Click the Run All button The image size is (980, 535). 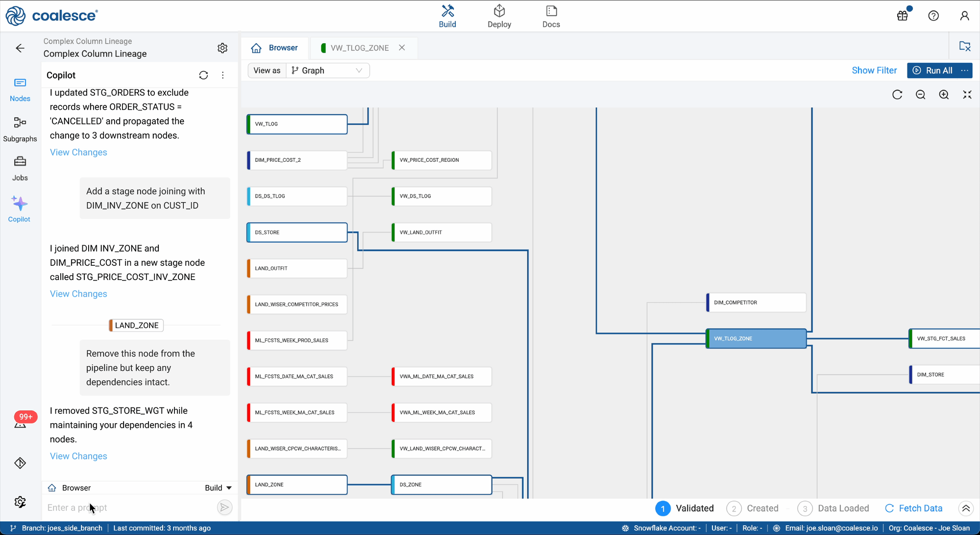(933, 70)
